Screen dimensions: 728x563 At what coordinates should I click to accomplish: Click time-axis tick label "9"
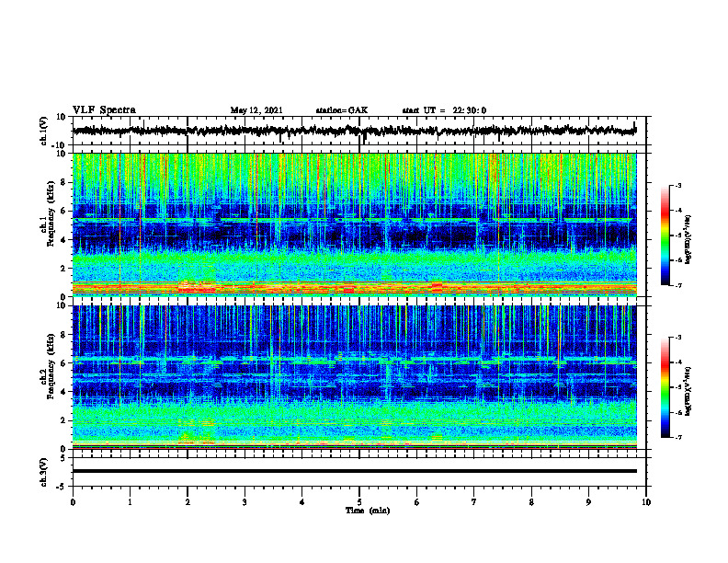click(588, 502)
